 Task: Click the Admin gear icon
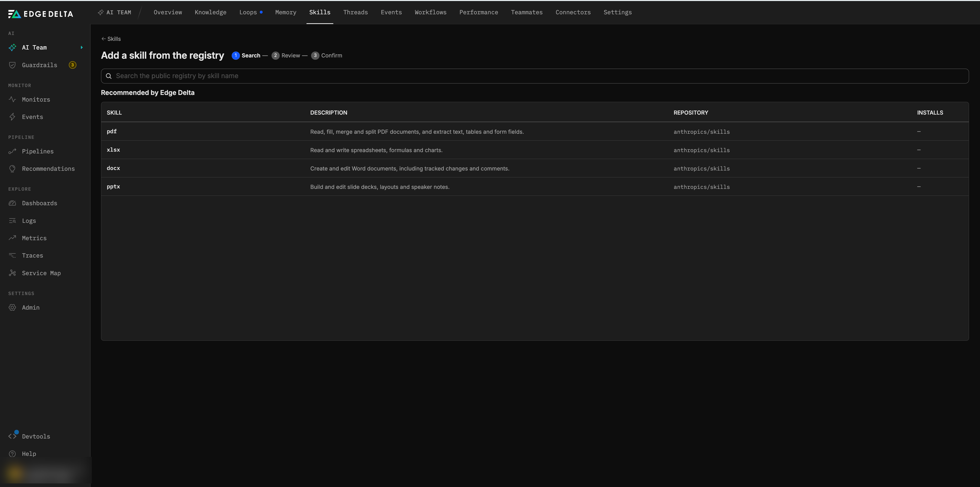point(13,307)
